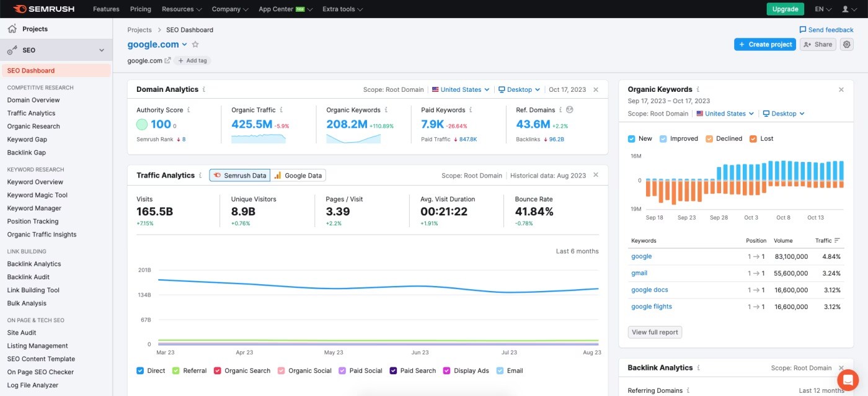
Task: Uncheck the Declined keywords checkbox
Action: point(709,138)
